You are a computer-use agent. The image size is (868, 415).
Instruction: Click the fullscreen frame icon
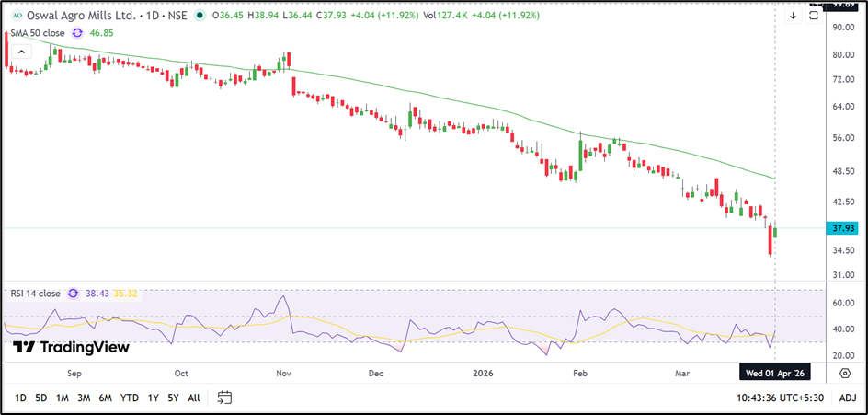pos(814,16)
